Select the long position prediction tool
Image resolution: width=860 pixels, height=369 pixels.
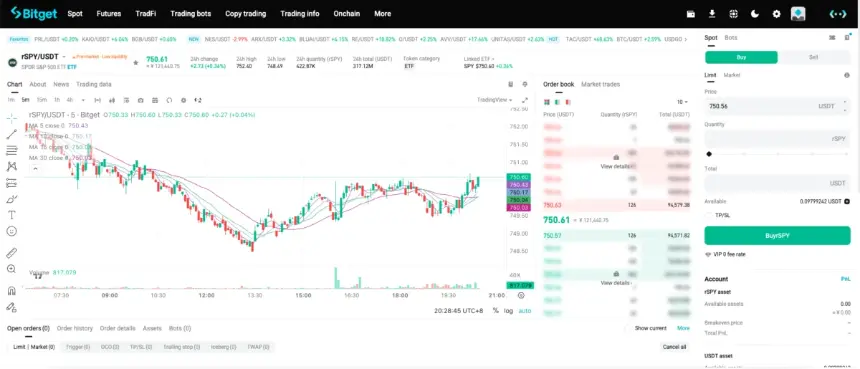pos(12,183)
